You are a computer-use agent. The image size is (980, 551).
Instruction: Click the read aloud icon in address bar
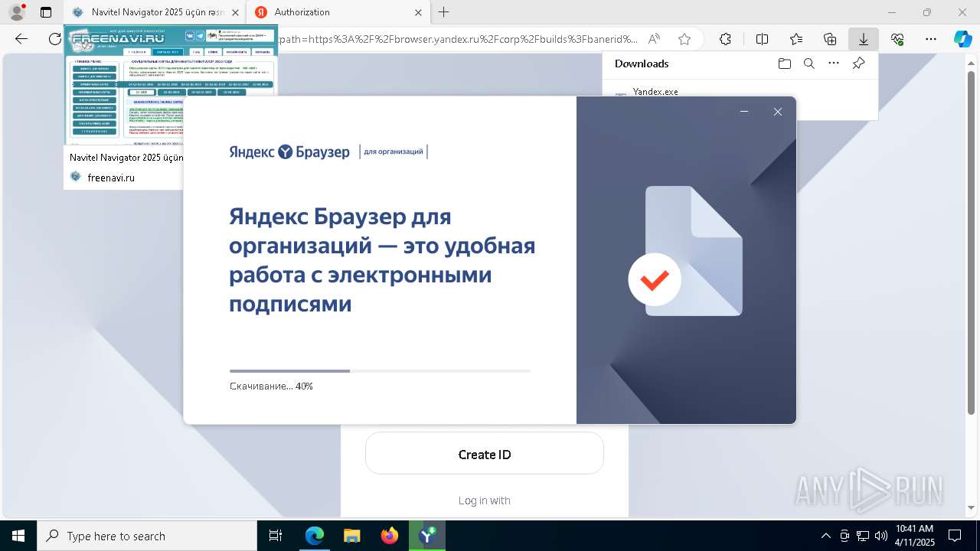tap(654, 39)
